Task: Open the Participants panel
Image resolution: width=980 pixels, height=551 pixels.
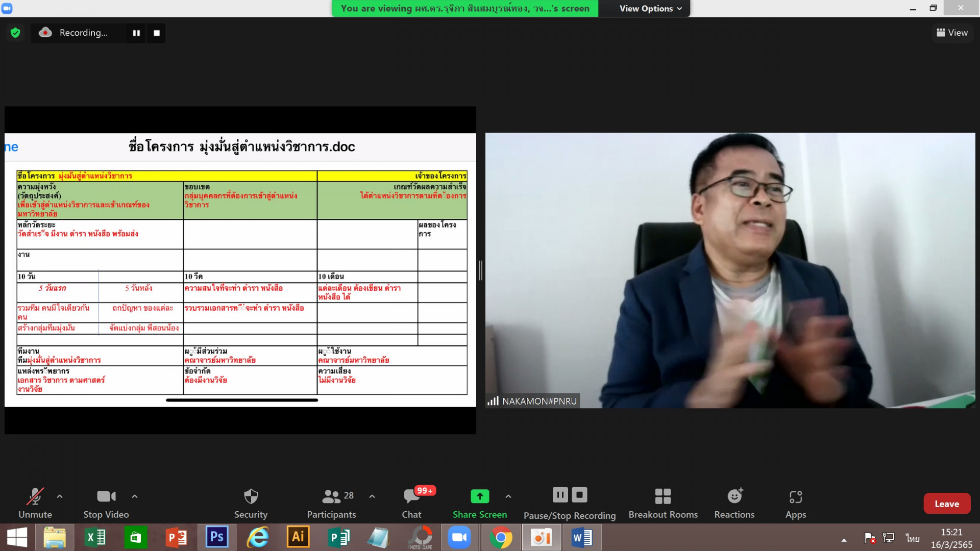Action: (x=332, y=504)
